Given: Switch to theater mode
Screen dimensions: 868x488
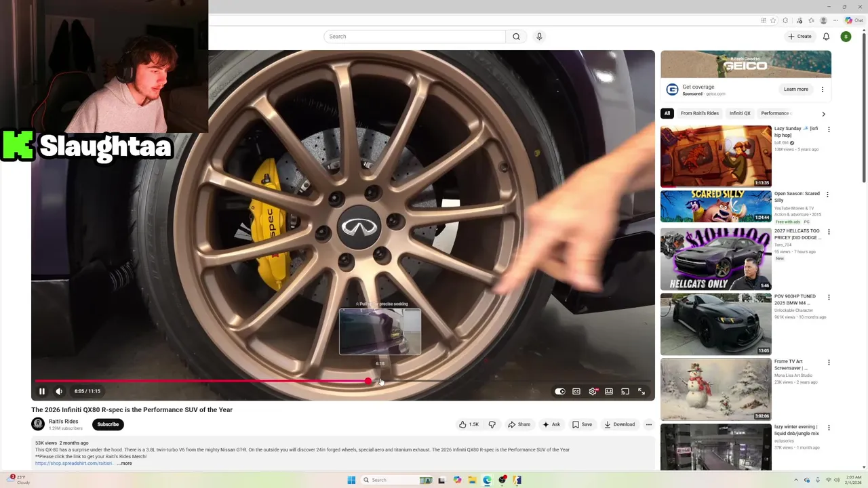Looking at the screenshot, I should click(x=609, y=391).
